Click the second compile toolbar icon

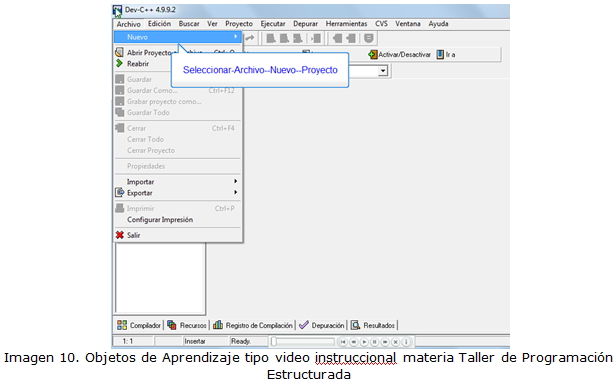[284, 38]
